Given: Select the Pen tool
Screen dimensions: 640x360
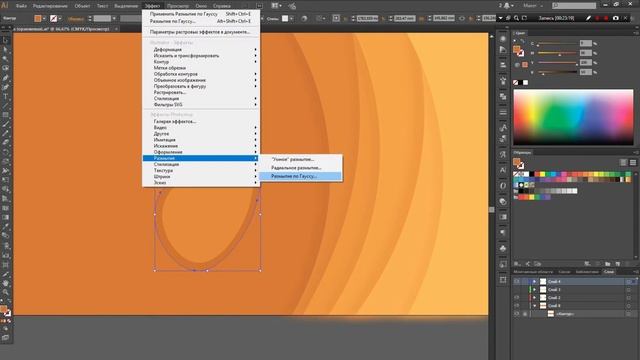Looking at the screenshot, I should tap(5, 78).
